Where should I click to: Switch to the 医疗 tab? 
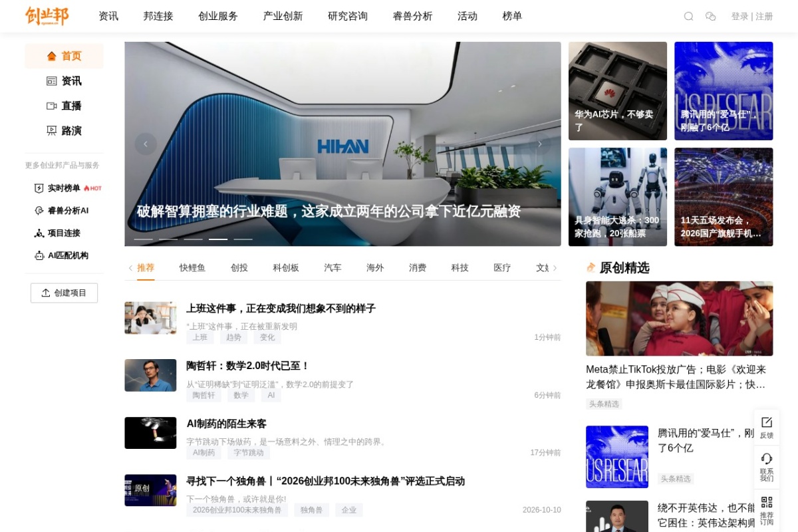[x=502, y=267]
